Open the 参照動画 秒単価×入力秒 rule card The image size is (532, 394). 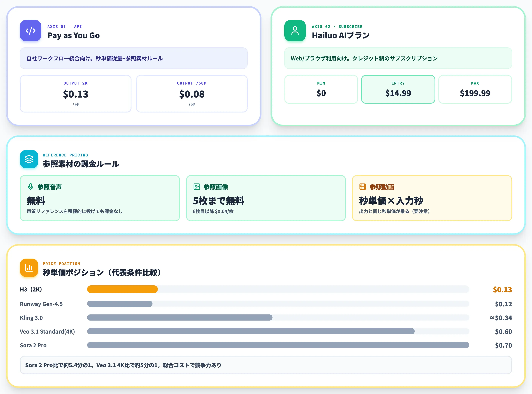[x=432, y=198]
